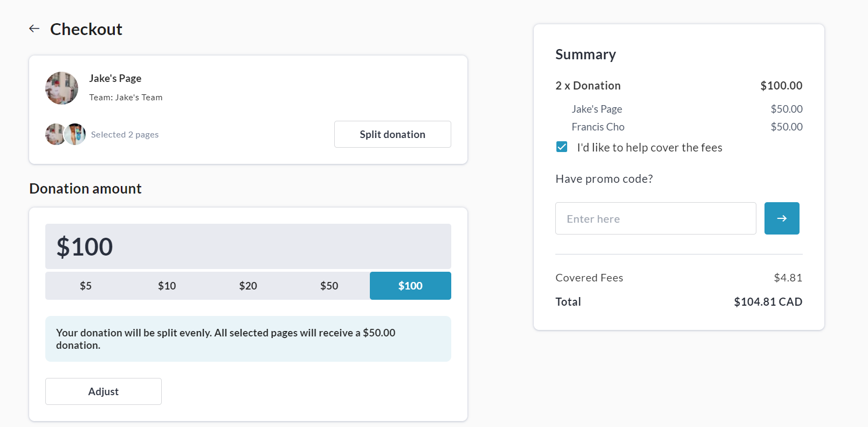
Task: Select the $10 donation preset
Action: (x=167, y=286)
